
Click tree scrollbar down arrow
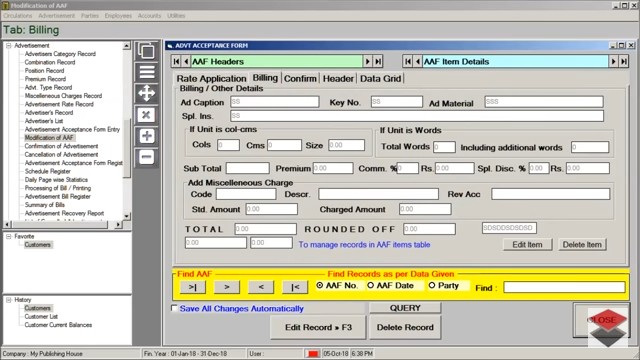(127, 216)
